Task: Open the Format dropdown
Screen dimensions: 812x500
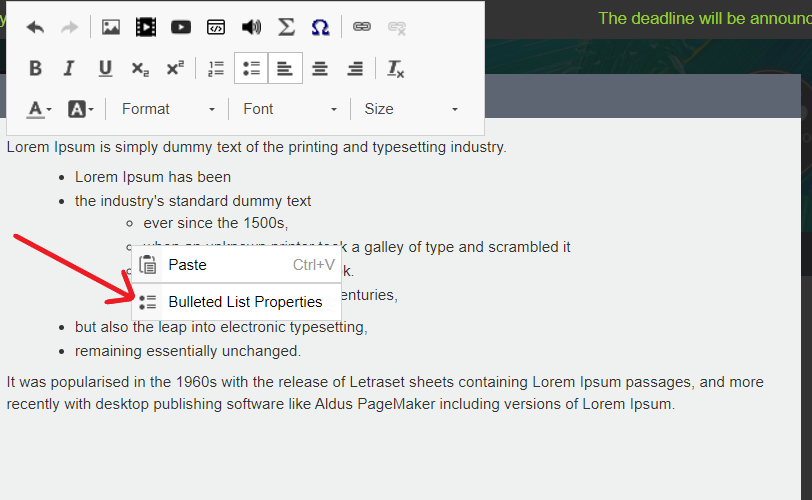Action: pos(167,109)
